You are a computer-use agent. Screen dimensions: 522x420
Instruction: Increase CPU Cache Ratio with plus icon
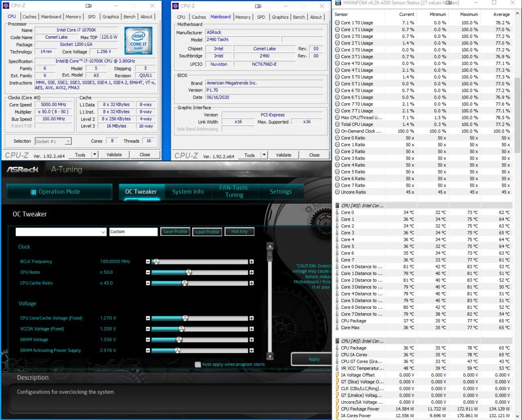coord(252,283)
